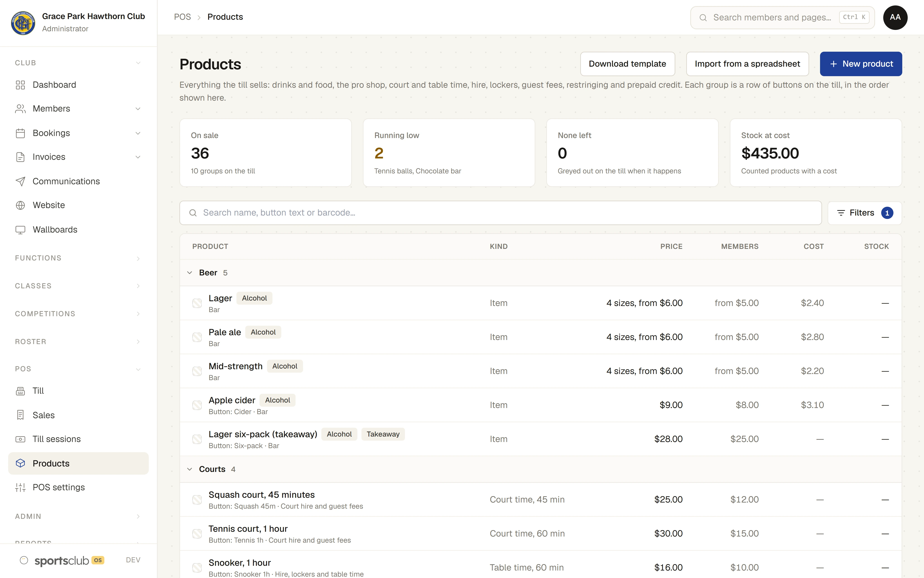Open the Mid-strength product row
The image size is (924, 578).
541,371
